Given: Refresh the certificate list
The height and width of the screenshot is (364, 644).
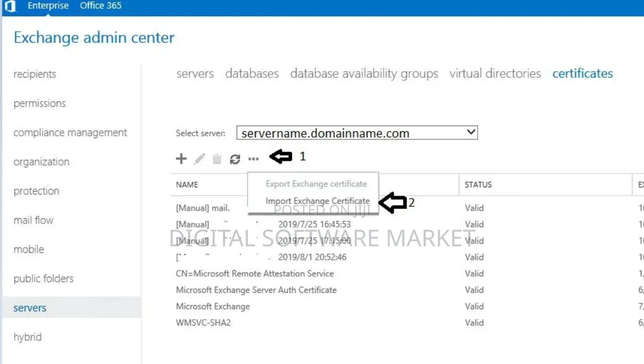Looking at the screenshot, I should point(235,159).
